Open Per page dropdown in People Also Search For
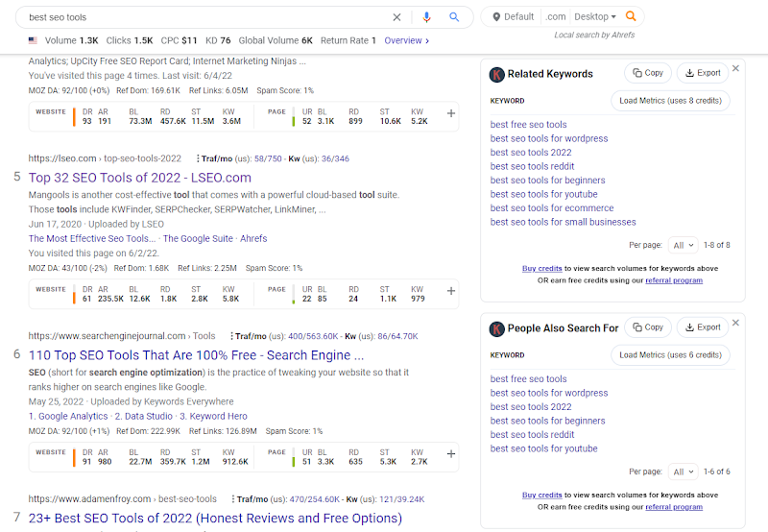 [684, 472]
